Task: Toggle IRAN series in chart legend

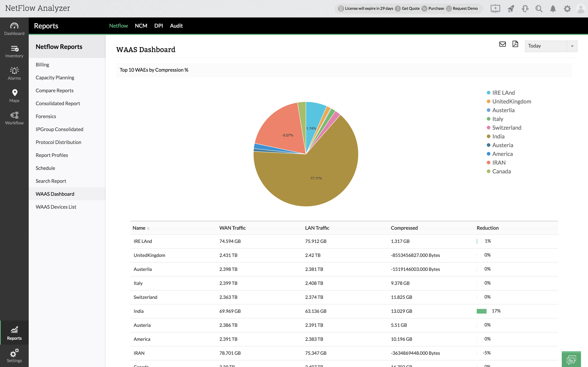Action: pos(499,163)
